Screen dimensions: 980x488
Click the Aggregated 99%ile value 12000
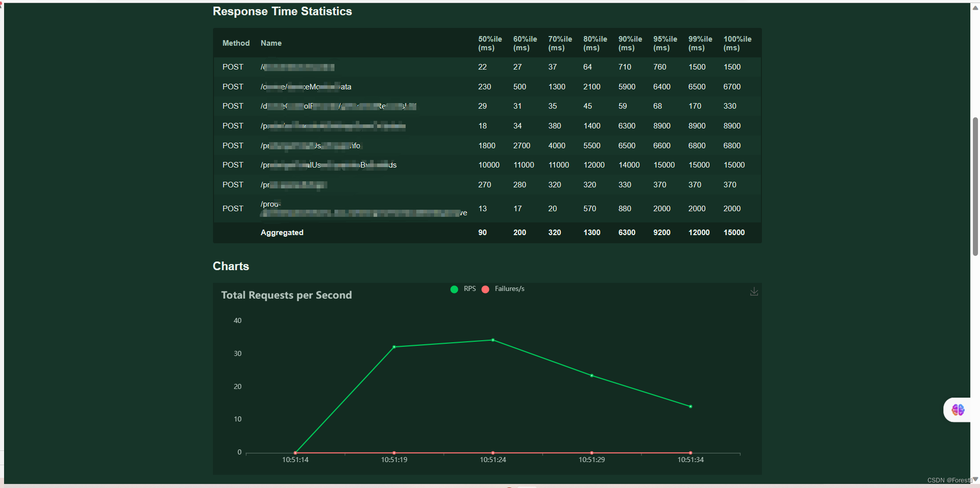pos(699,233)
